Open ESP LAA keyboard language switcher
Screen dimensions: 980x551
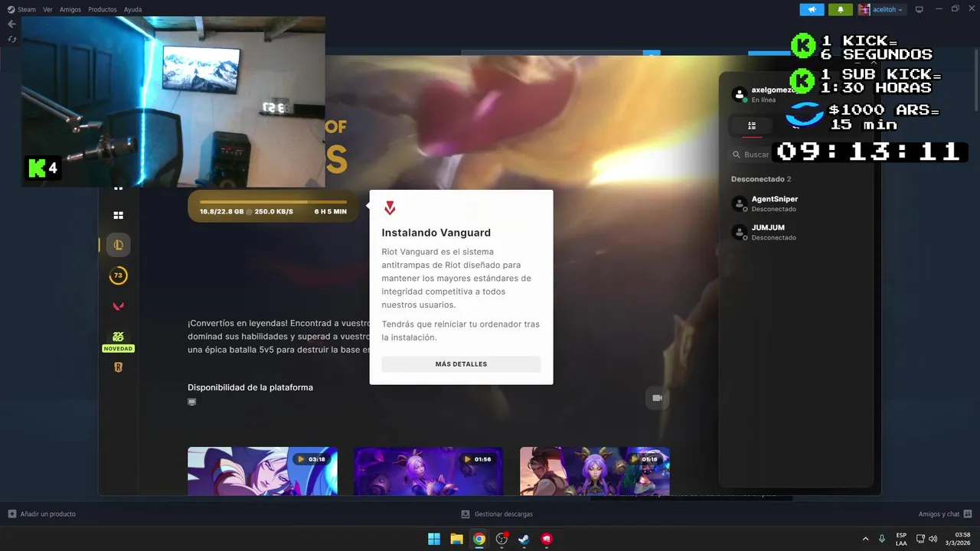901,539
